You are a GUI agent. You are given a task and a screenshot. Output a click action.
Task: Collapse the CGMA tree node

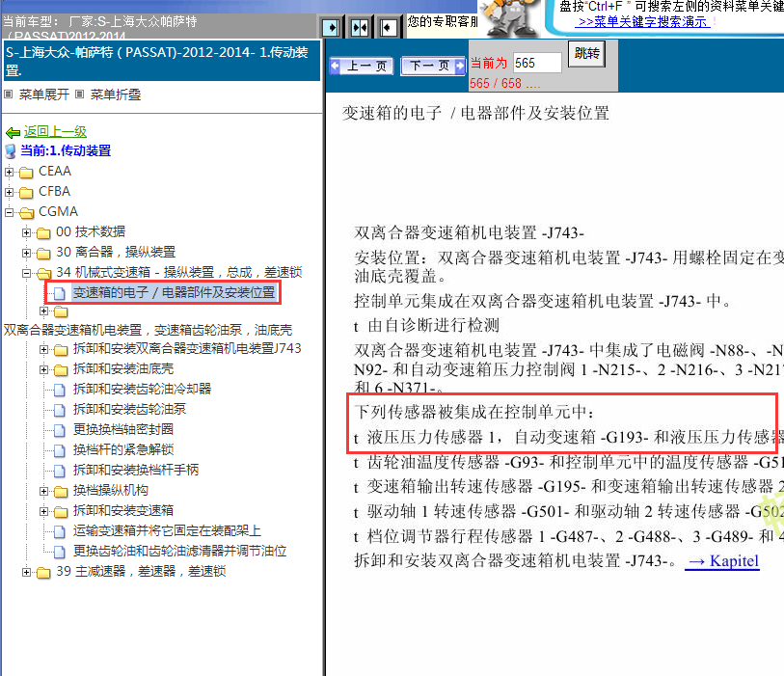pos(9,212)
